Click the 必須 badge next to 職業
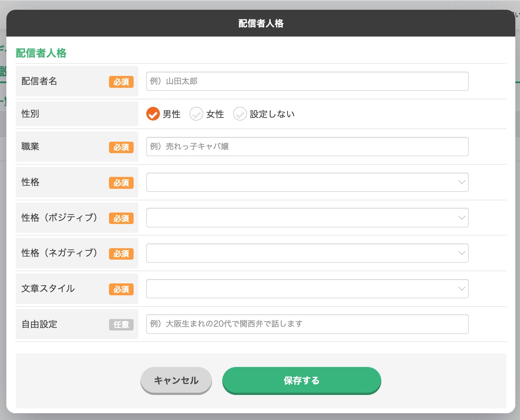Viewport: 520px width, 420px height. (x=121, y=147)
